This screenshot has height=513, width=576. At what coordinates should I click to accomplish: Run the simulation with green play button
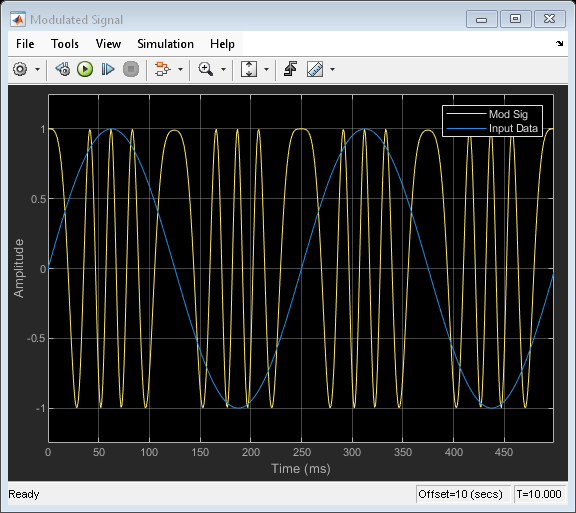pos(85,69)
